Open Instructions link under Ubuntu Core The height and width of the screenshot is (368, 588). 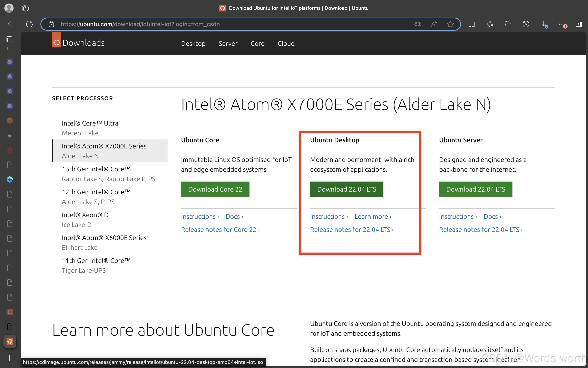pyautogui.click(x=200, y=216)
